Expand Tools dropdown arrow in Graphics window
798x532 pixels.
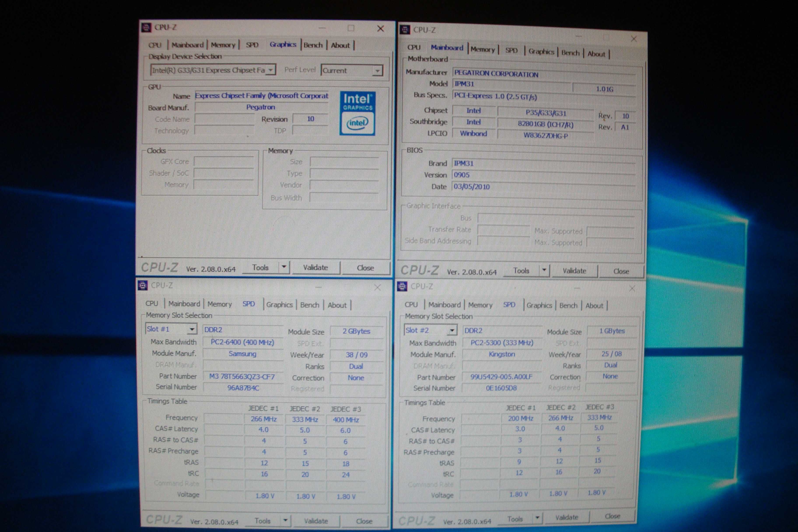coord(284,267)
